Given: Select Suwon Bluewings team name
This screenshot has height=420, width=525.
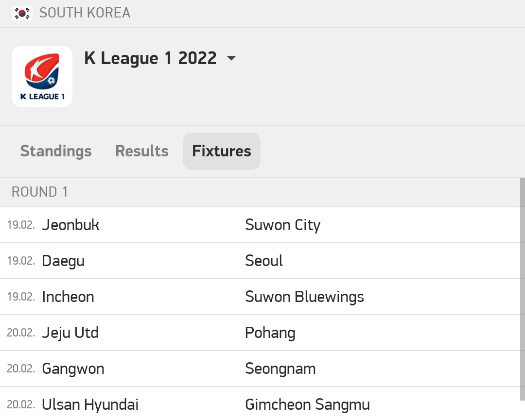Looking at the screenshot, I should pos(304,297).
